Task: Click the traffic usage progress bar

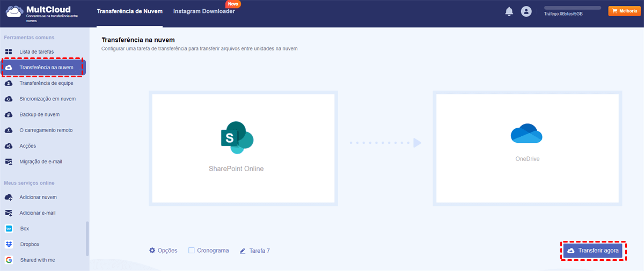Action: pyautogui.click(x=572, y=8)
